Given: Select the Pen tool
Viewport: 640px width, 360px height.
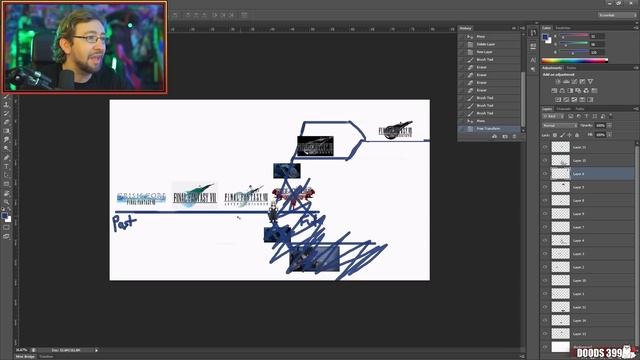Looking at the screenshot, I should pyautogui.click(x=6, y=158).
